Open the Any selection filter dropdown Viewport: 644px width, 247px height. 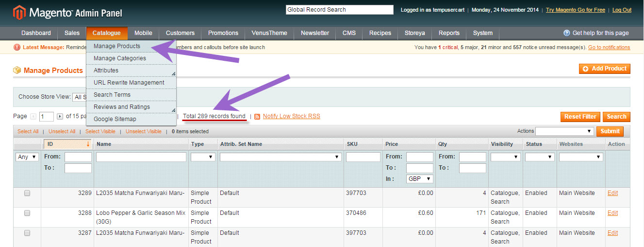coord(27,157)
